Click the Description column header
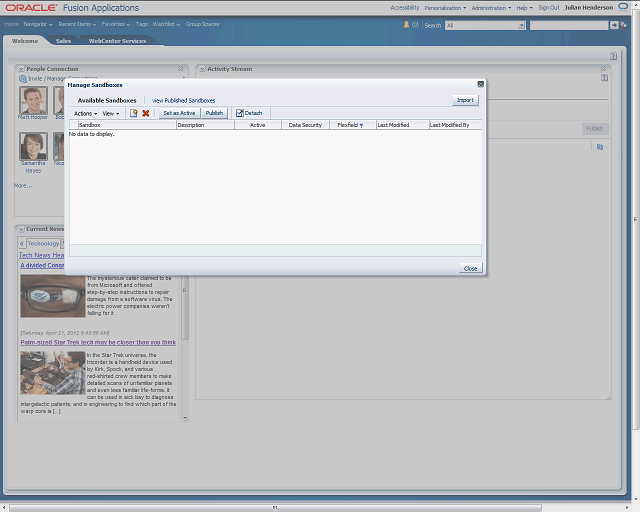This screenshot has width=640, height=512. (205, 125)
